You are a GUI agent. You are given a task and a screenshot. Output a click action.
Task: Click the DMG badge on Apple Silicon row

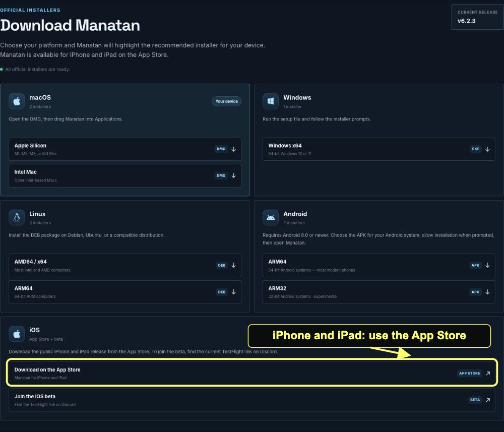221,149
